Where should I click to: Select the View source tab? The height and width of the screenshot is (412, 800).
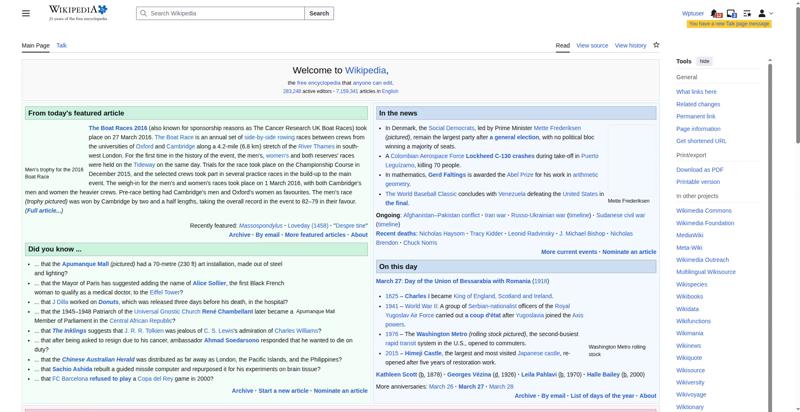click(592, 45)
